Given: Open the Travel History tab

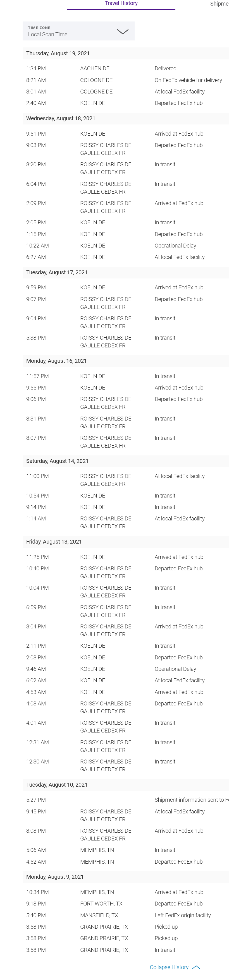Looking at the screenshot, I should click(x=121, y=3).
